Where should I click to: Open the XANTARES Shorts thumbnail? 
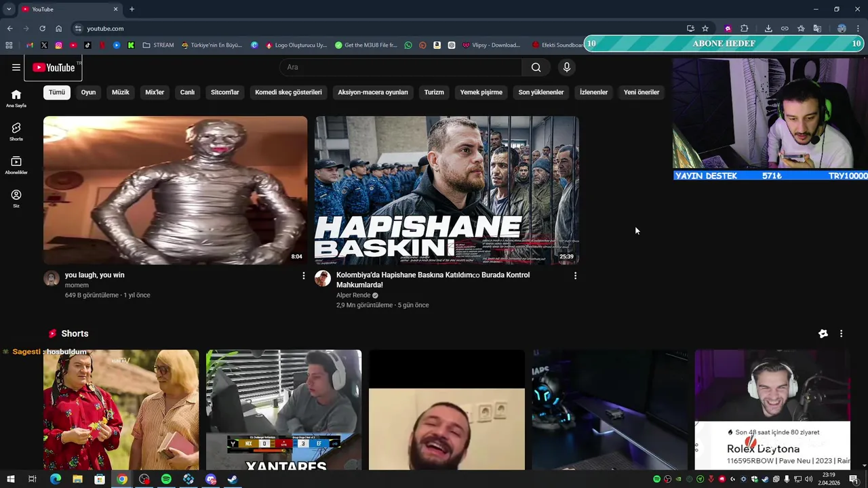pyautogui.click(x=283, y=410)
